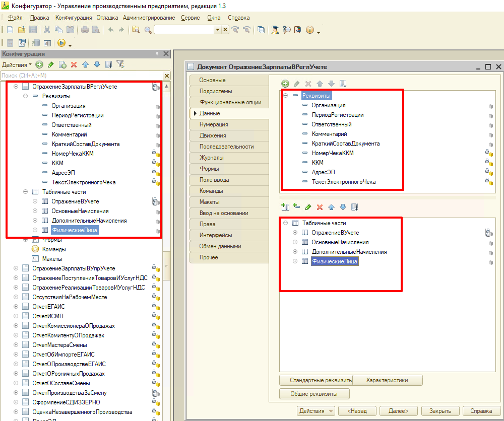This screenshot has width=504, height=421.
Task: Click the Save diskette icon in main toolbar
Action: pos(33,30)
